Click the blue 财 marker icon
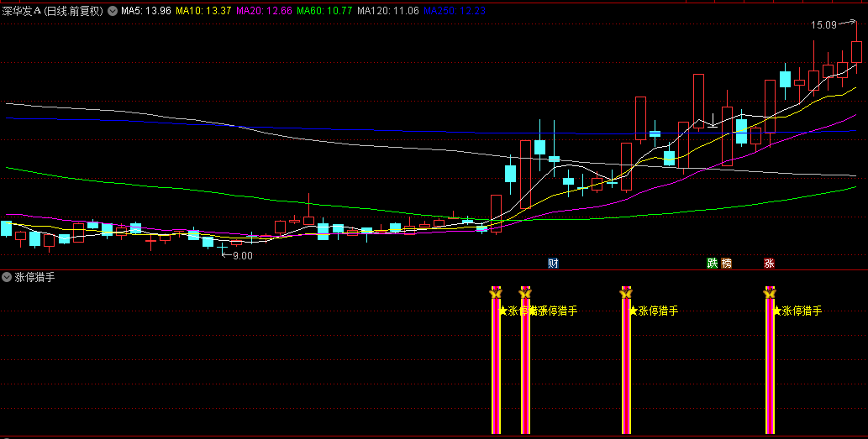Screen dimensions: 868x439 (552, 264)
